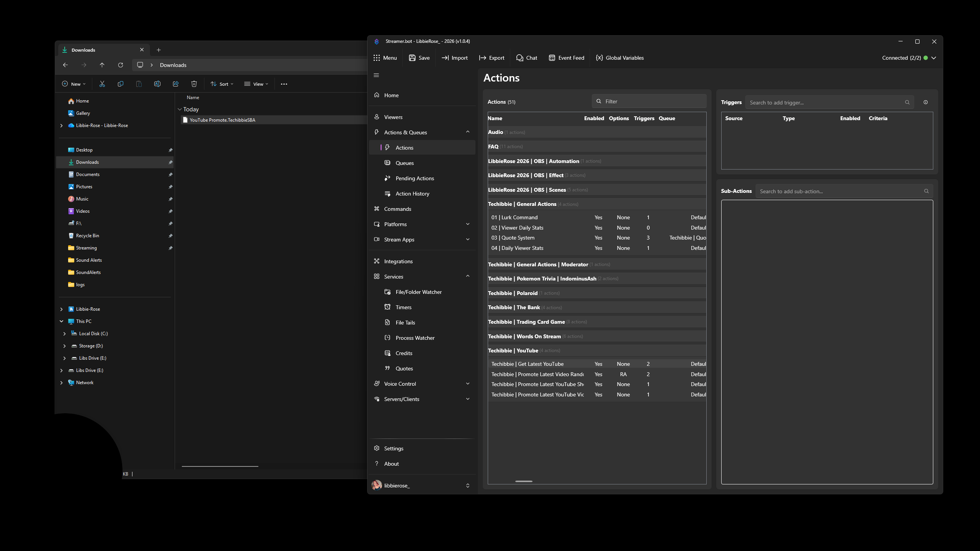
Task: Expand the Servers/Clients sidebar section
Action: point(468,399)
